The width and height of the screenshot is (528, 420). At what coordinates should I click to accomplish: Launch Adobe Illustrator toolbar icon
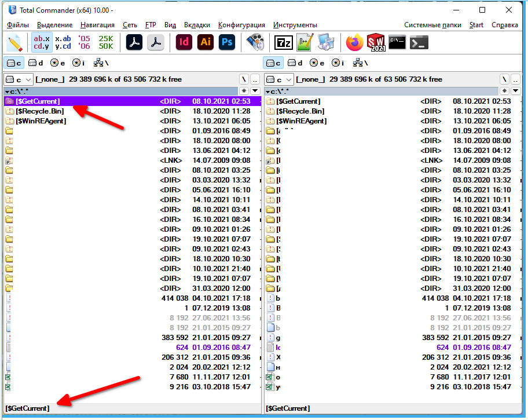(205, 42)
